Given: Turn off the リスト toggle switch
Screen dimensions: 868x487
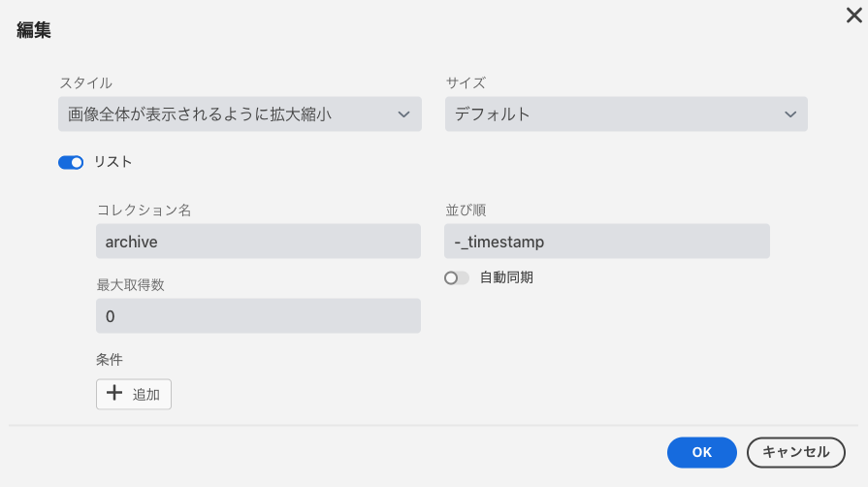Looking at the screenshot, I should pyautogui.click(x=71, y=162).
